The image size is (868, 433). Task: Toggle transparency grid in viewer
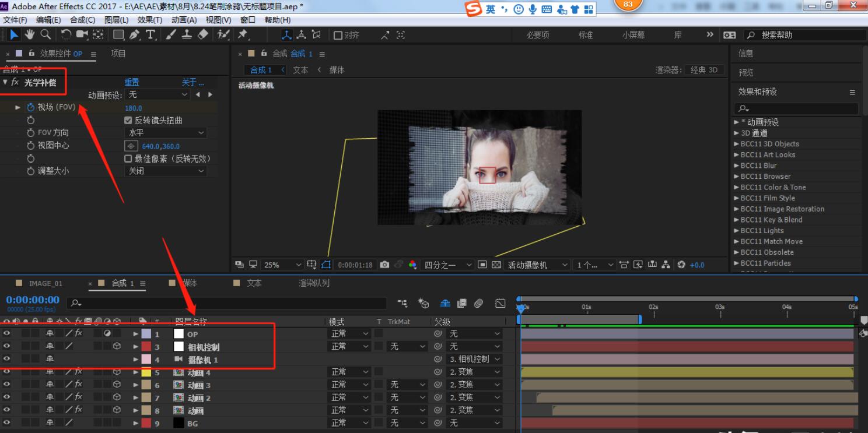(x=496, y=265)
